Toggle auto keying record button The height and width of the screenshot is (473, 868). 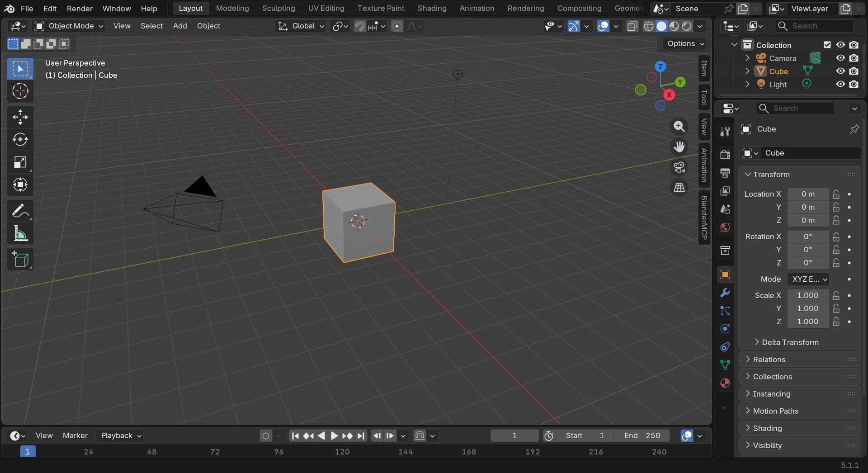pos(266,436)
